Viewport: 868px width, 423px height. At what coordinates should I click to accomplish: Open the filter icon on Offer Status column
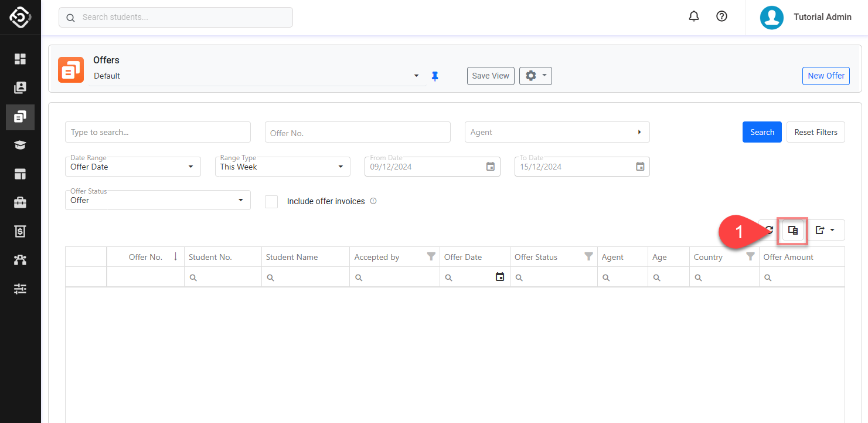(x=589, y=256)
